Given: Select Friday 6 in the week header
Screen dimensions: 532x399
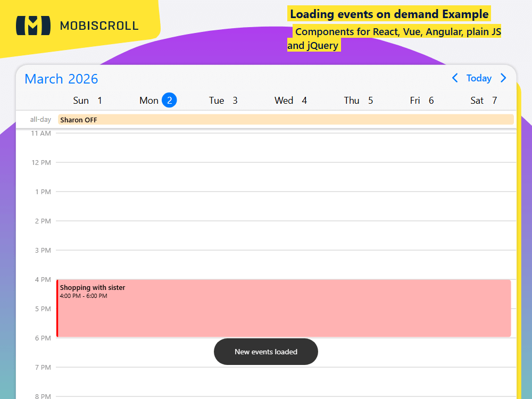Looking at the screenshot, I should [x=422, y=100].
